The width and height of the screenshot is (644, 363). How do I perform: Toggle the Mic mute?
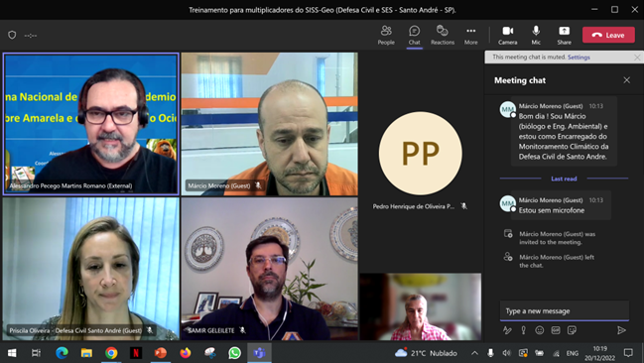coord(536,35)
